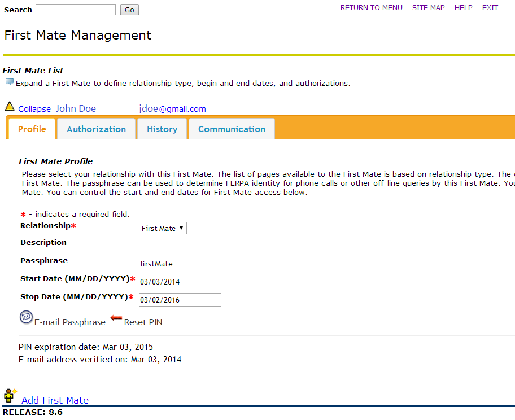Viewport: 515px width, 420px height.
Task: Click the Passphrase input field
Action: click(244, 264)
